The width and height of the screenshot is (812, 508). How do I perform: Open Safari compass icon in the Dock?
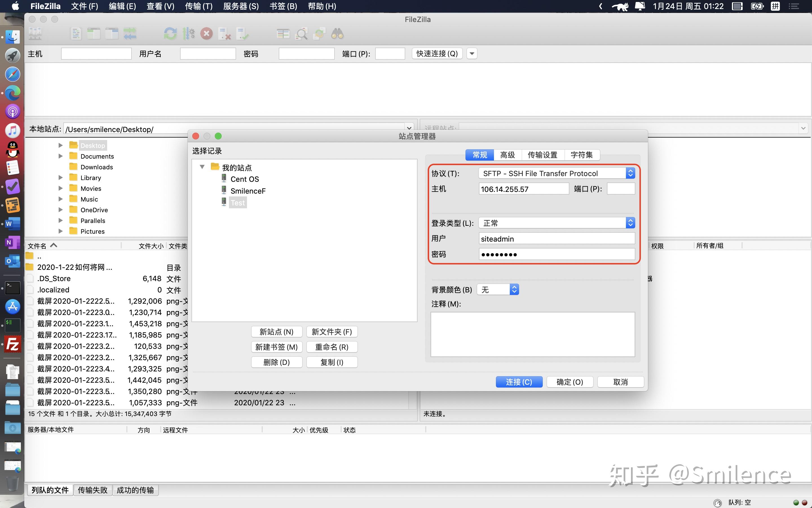[12, 74]
